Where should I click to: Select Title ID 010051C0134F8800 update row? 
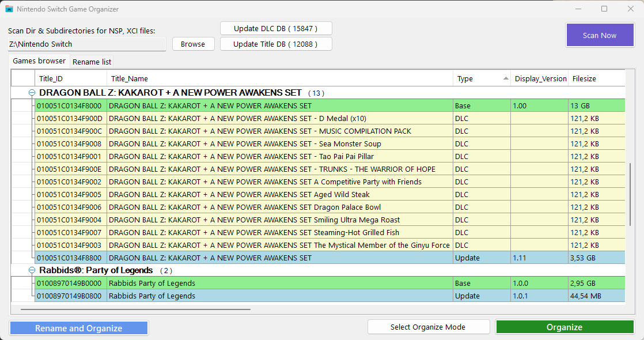(330, 258)
